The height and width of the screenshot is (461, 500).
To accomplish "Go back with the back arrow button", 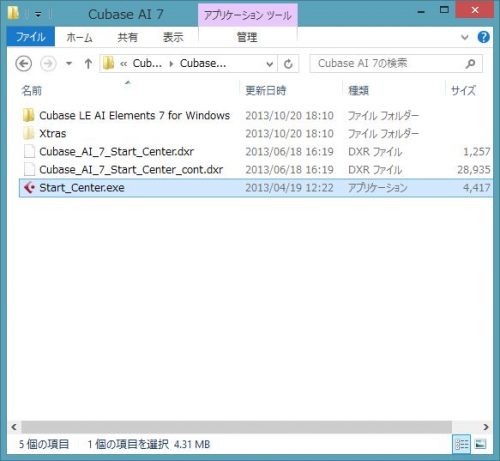I will (x=24, y=63).
